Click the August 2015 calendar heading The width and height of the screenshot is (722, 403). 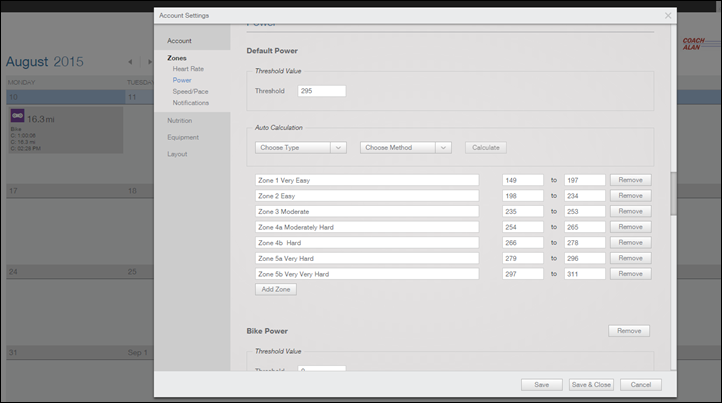click(45, 62)
